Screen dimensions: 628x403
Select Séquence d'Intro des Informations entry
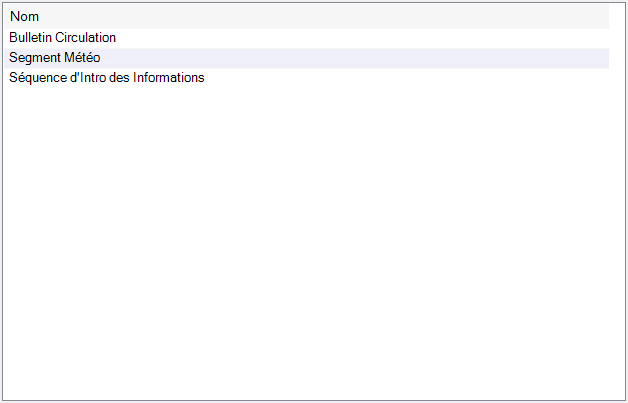coord(307,78)
